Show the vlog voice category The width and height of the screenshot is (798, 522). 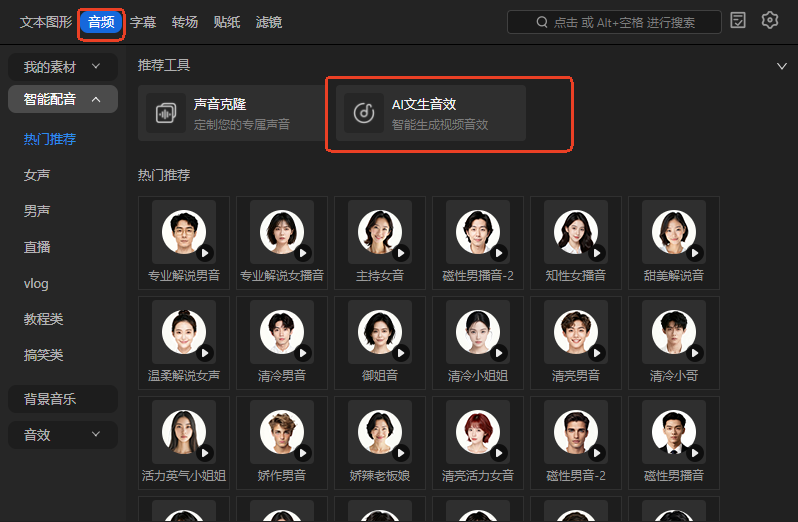point(36,283)
